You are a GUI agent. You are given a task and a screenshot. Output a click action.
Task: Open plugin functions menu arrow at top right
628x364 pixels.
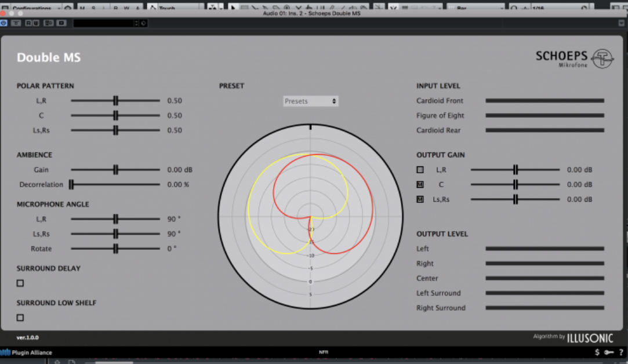621,23
